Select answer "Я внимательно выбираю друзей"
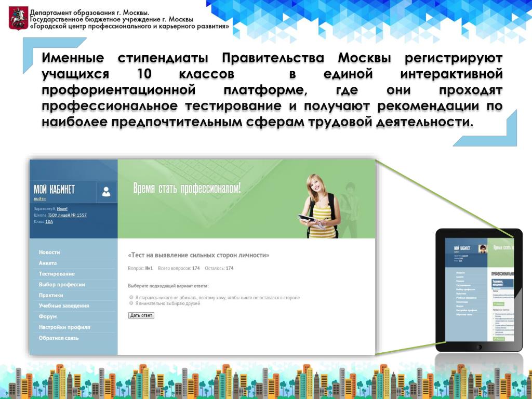Screen dimensions: 532x399 tap(131, 303)
